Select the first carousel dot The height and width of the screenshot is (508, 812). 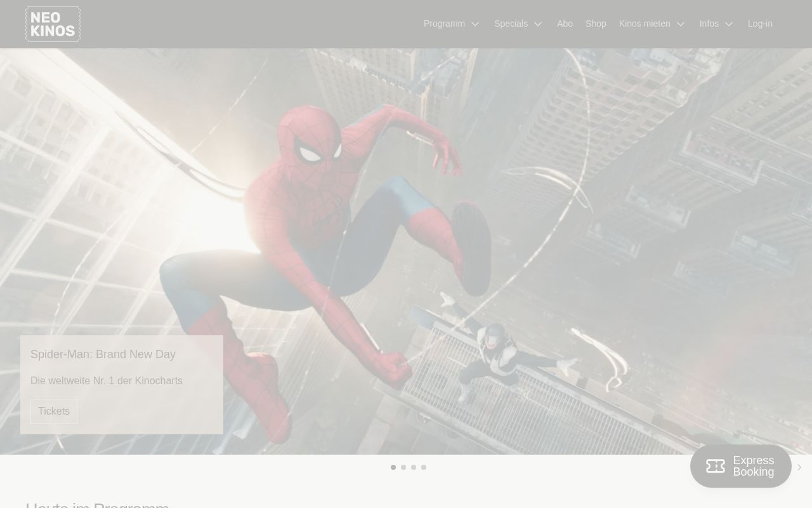pyautogui.click(x=393, y=467)
